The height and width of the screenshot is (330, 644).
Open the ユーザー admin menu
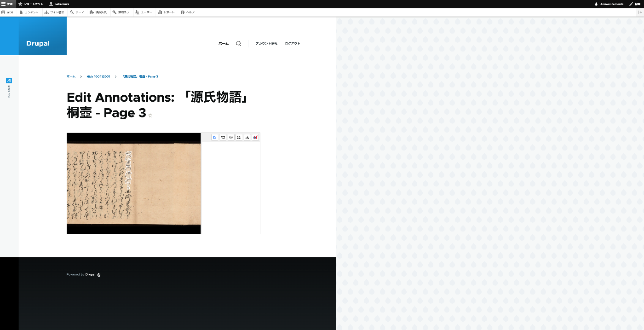click(x=144, y=12)
